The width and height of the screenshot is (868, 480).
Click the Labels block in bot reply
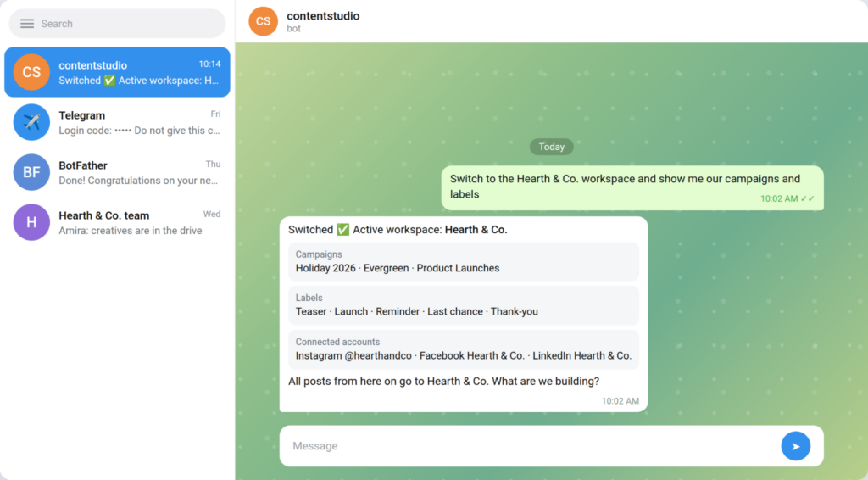click(464, 305)
